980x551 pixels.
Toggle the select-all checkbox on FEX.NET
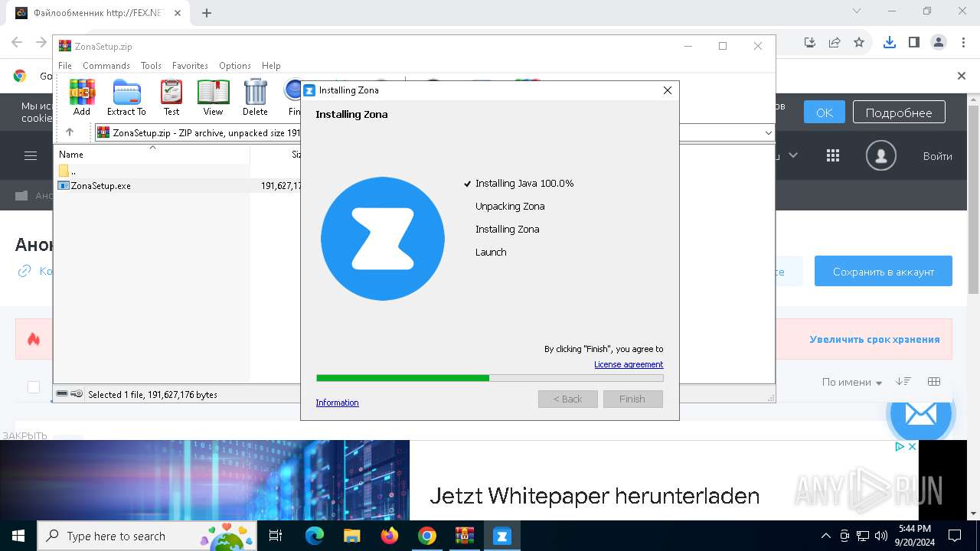tap(34, 387)
